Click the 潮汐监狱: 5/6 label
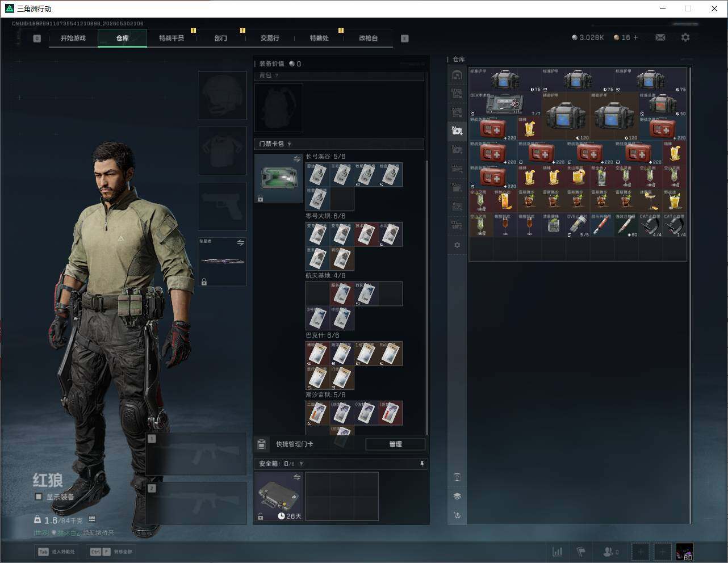 (325, 395)
